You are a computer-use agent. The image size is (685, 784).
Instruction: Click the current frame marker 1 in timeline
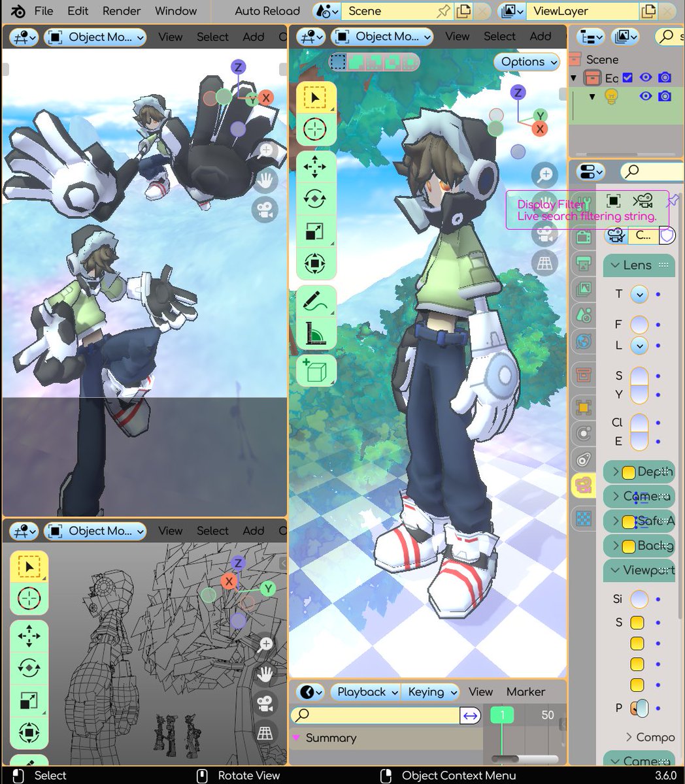point(502,715)
